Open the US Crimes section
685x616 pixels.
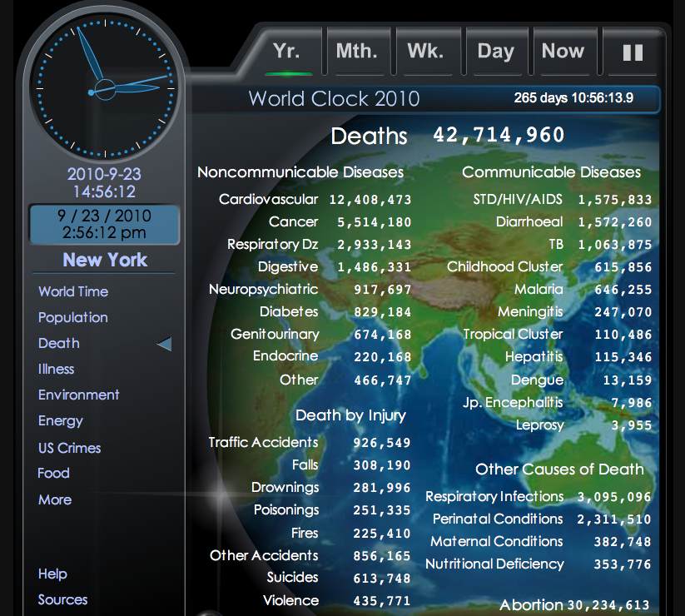pyautogui.click(x=69, y=448)
